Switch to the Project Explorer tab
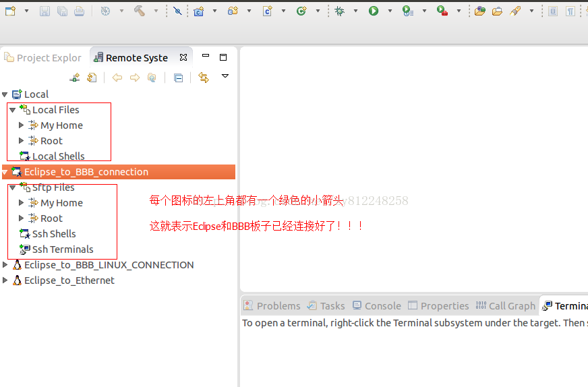The width and height of the screenshot is (588, 387). [x=42, y=58]
